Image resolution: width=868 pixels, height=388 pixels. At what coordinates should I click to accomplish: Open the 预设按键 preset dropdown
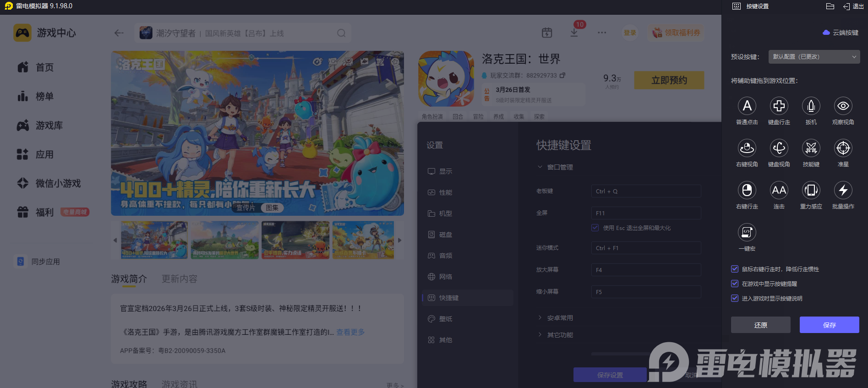coord(814,57)
